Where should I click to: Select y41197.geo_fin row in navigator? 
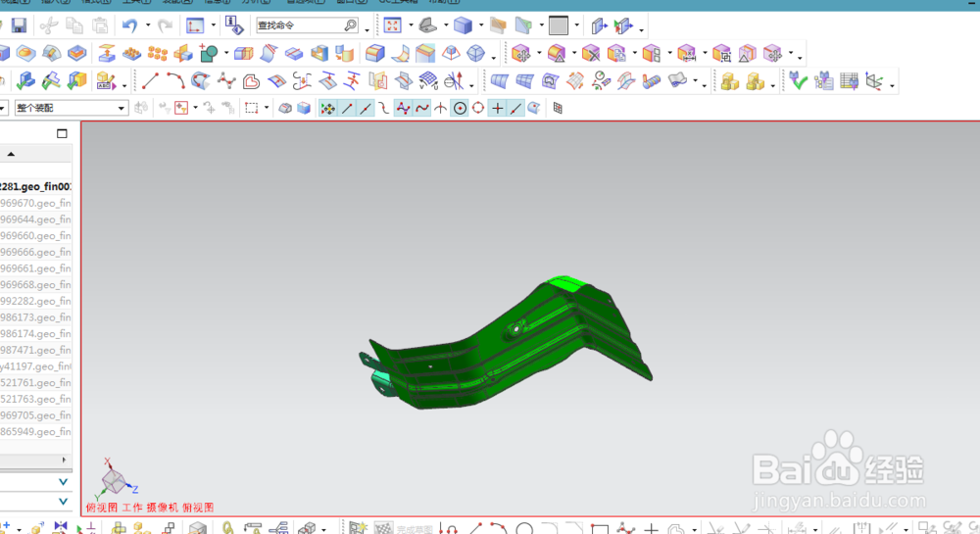(35, 366)
